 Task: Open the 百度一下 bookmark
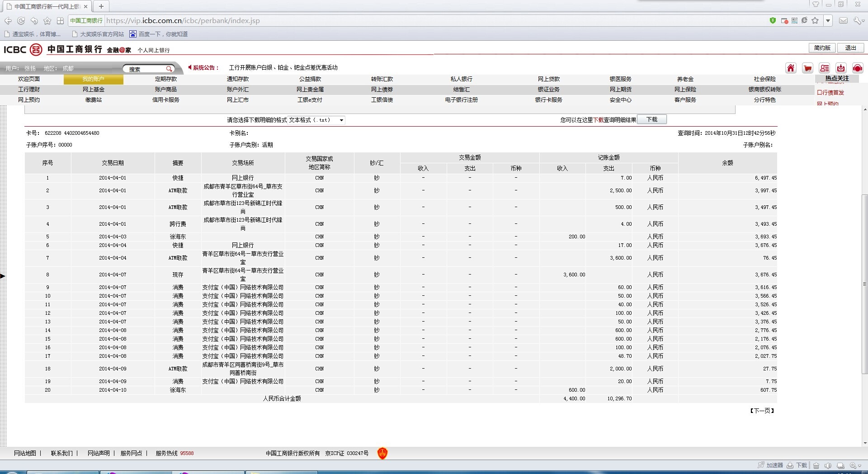(159, 34)
